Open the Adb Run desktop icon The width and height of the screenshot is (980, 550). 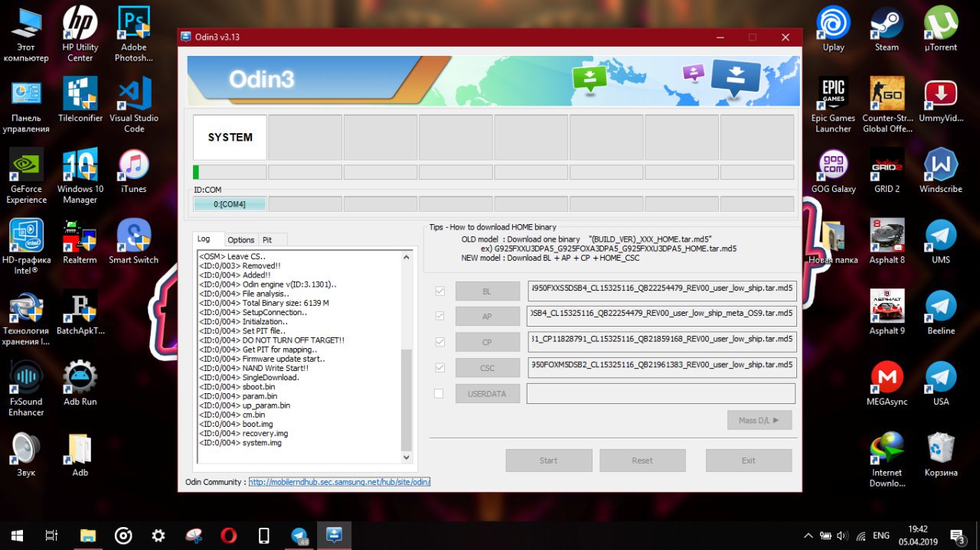[x=80, y=383]
